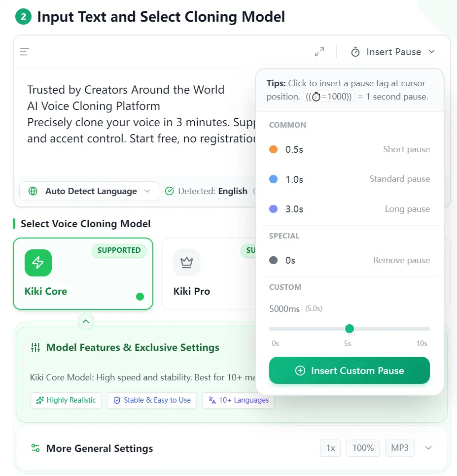Collapse the Kiki Core features panel
This screenshot has height=476, width=457.
click(86, 321)
